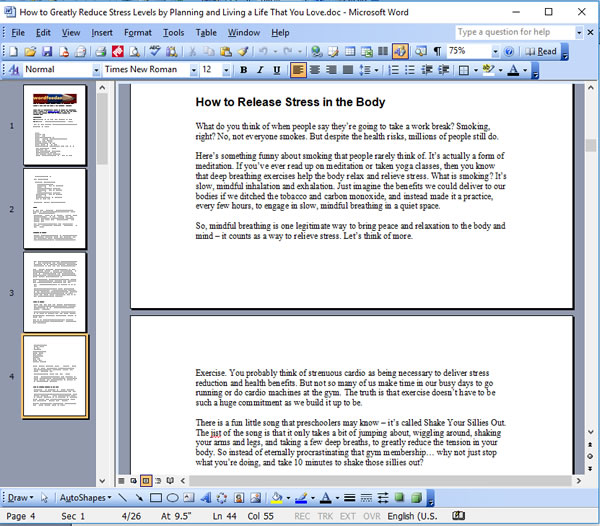
Task: Save the document with the floppy icon
Action: 47,51
